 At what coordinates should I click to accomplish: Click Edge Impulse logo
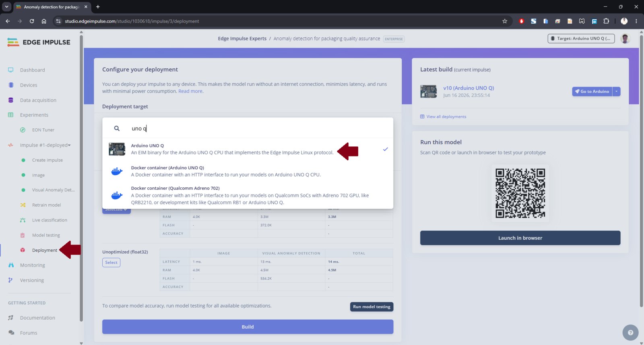tap(39, 42)
